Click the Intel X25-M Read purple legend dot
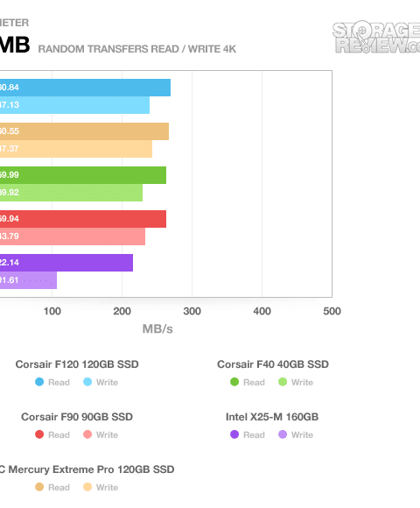Screen dimensions: 420x508 [234, 434]
